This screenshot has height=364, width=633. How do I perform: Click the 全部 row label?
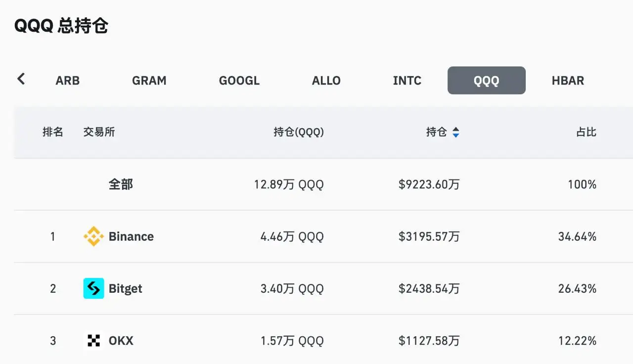pyautogui.click(x=121, y=184)
